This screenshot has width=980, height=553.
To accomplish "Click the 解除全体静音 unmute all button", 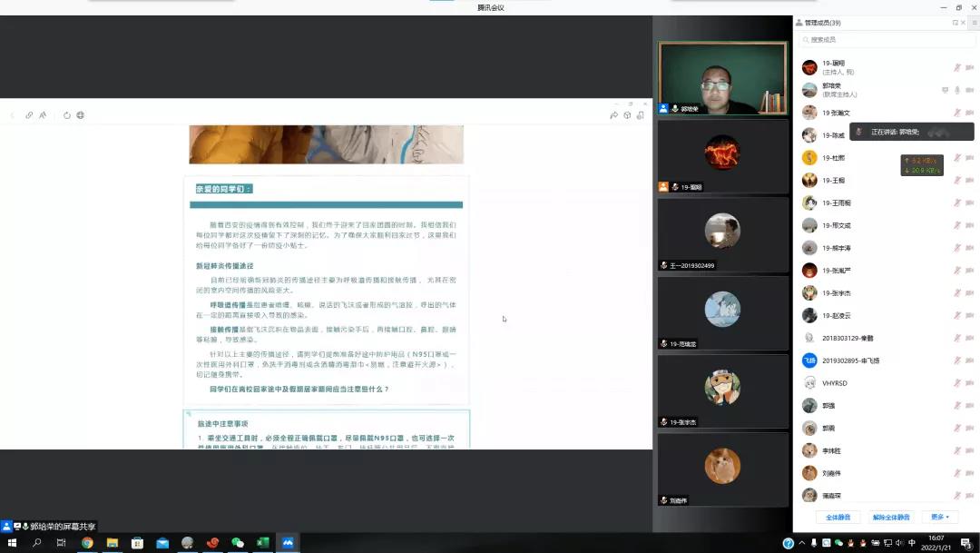I will tap(891, 517).
